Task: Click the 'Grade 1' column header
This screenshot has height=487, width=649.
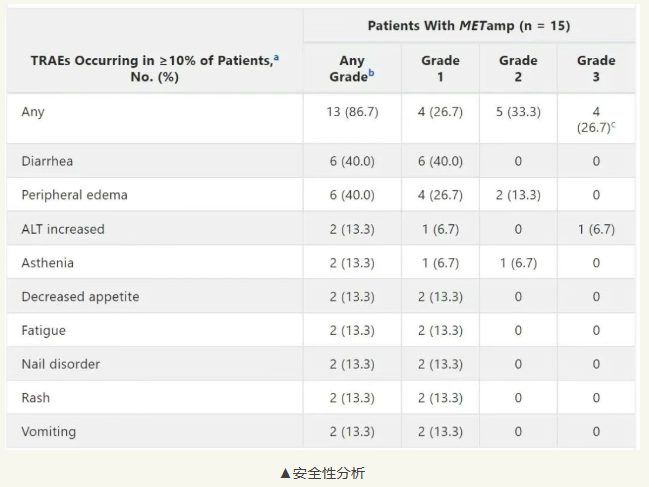Action: pos(440,69)
